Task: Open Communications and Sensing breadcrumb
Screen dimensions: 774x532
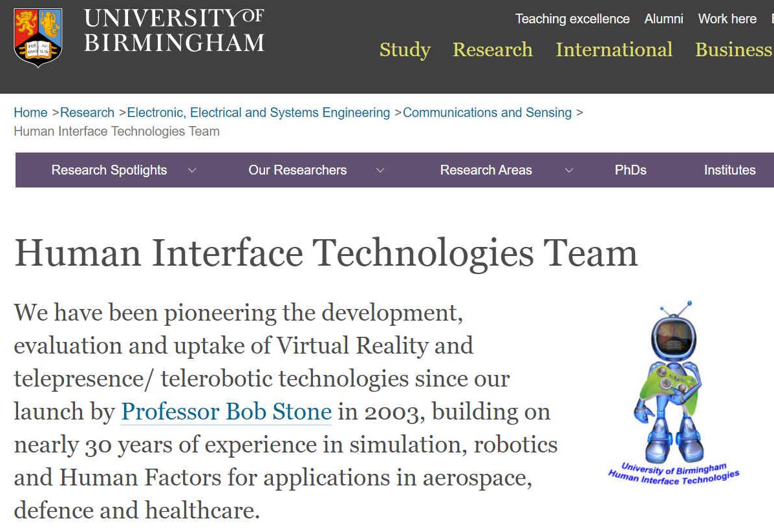Action: pyautogui.click(x=487, y=112)
